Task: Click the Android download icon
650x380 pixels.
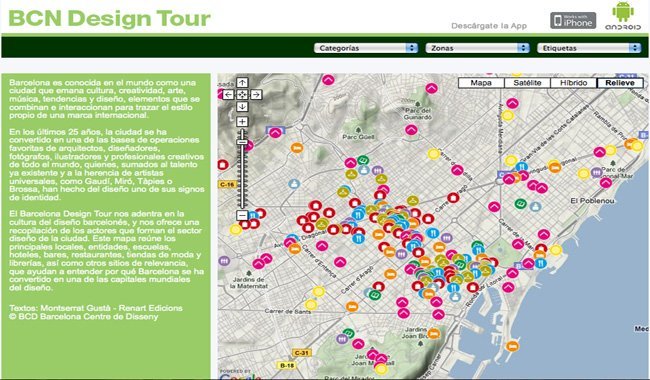Action: tap(623, 16)
